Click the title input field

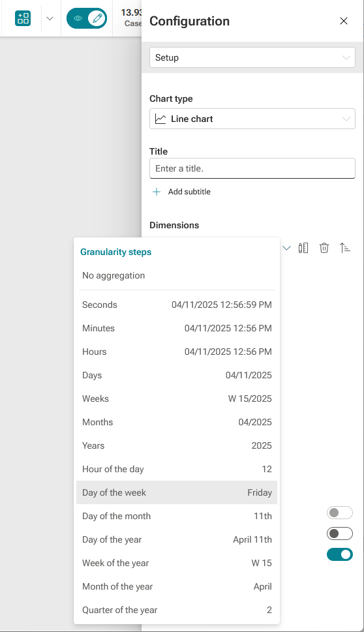252,168
